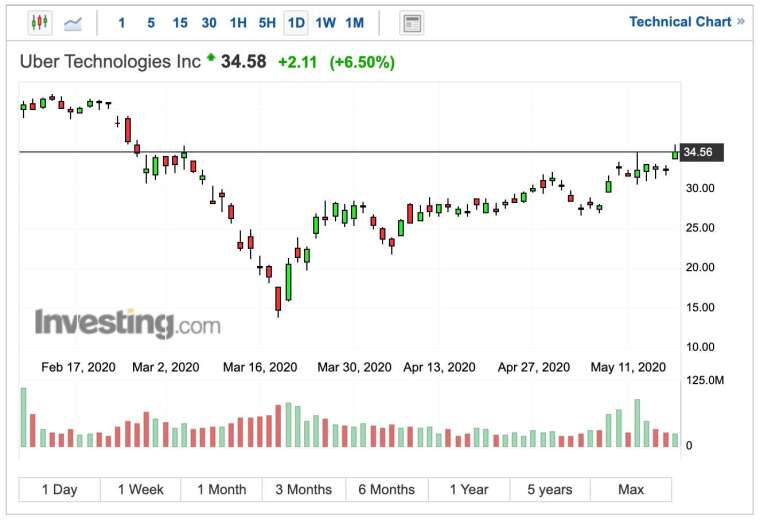Click the Apr 13, 2020 date label
Screen dimensions: 760x520
point(440,367)
